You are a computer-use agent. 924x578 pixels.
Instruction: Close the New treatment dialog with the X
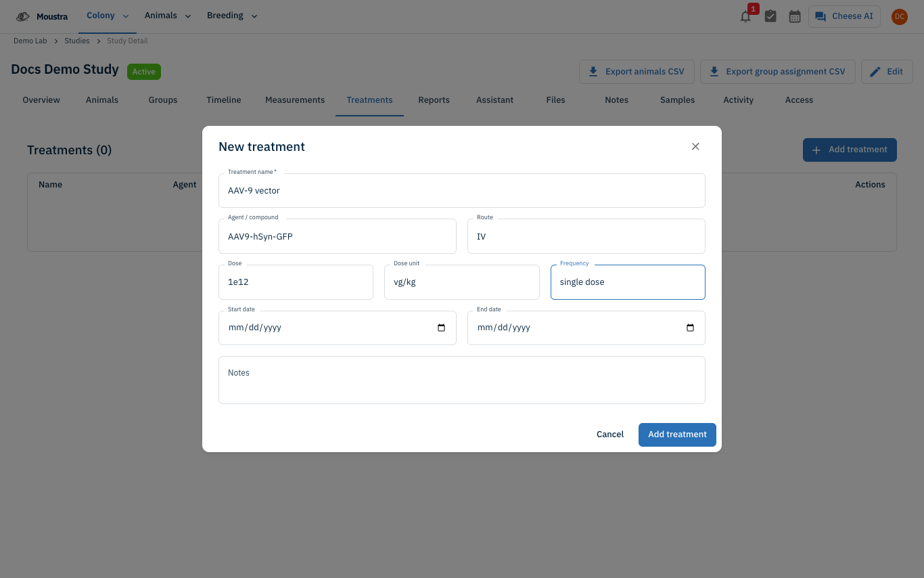tap(695, 147)
